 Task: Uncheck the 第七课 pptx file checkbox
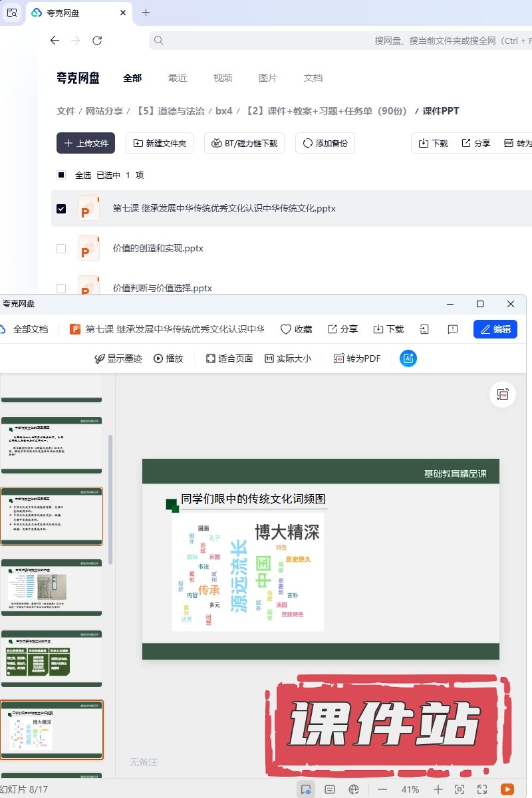click(x=61, y=209)
